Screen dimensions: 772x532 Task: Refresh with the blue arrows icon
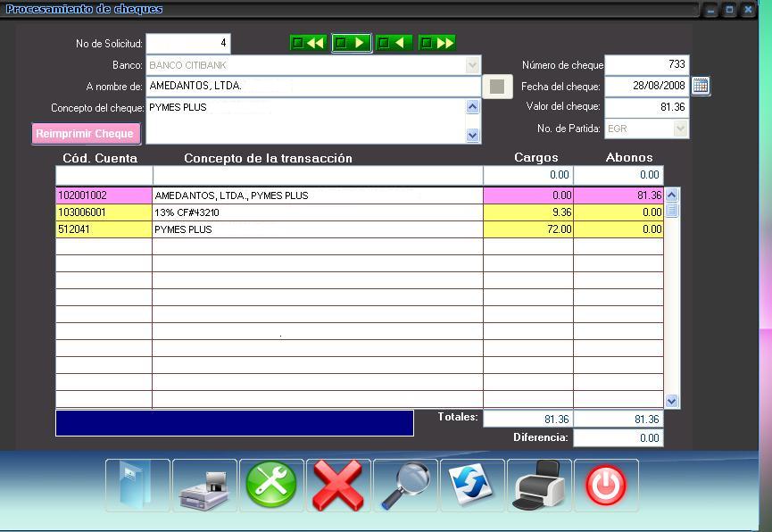pos(472,486)
